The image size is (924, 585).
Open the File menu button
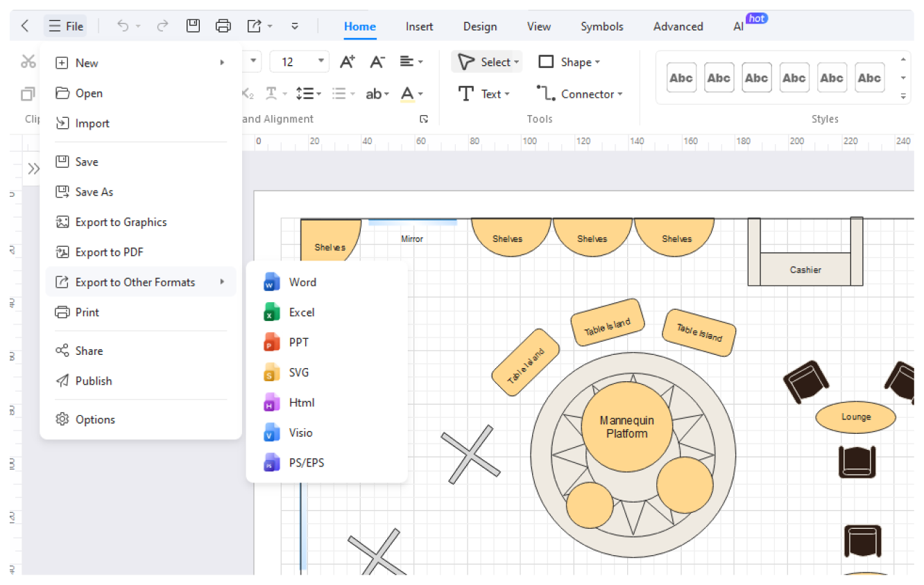(66, 26)
